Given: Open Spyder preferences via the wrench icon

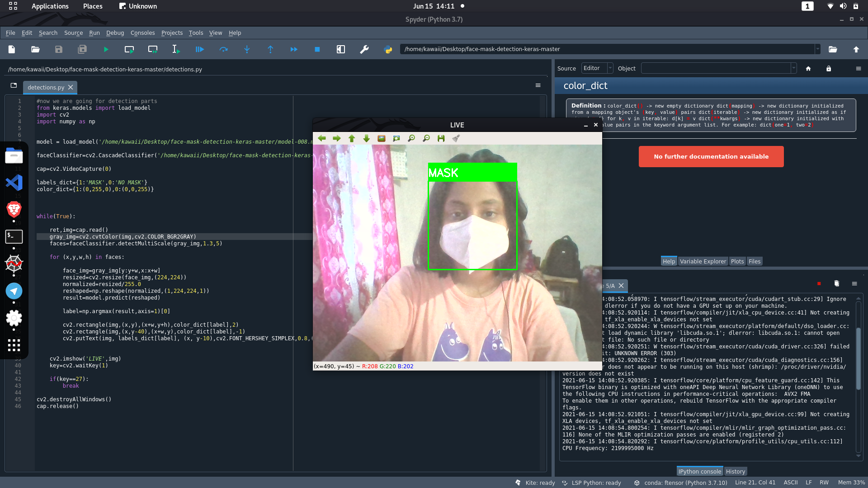Looking at the screenshot, I should 364,49.
